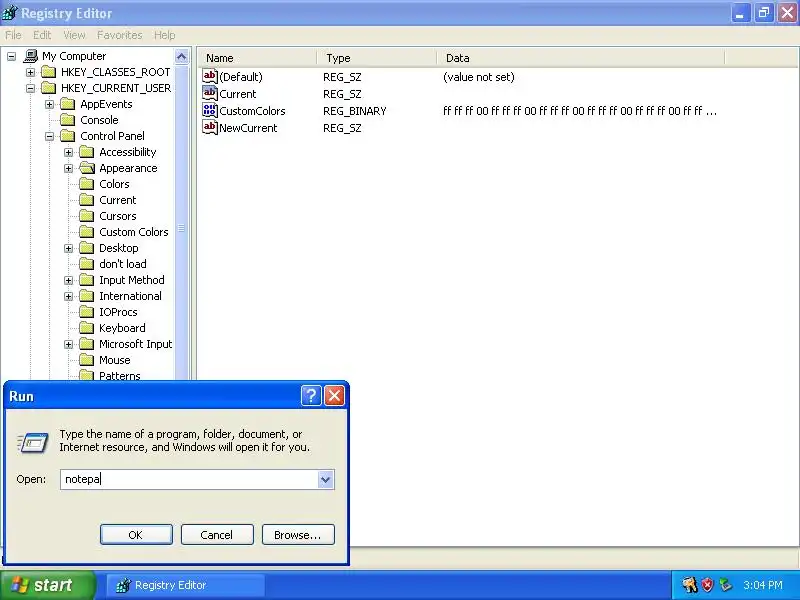Click the Console folder icon
Viewport: 800px width, 600px height.
(x=67, y=120)
